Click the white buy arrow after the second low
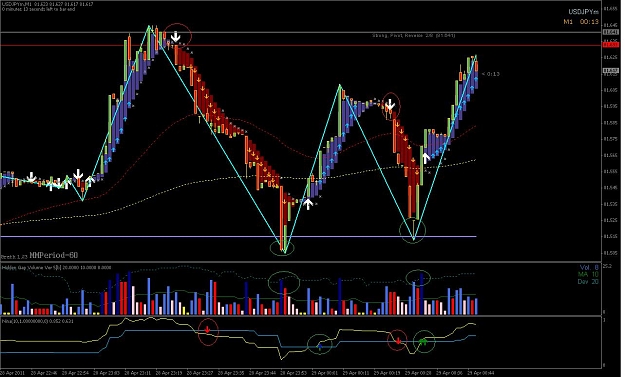Viewport: 625px width, 377px height. click(426, 157)
